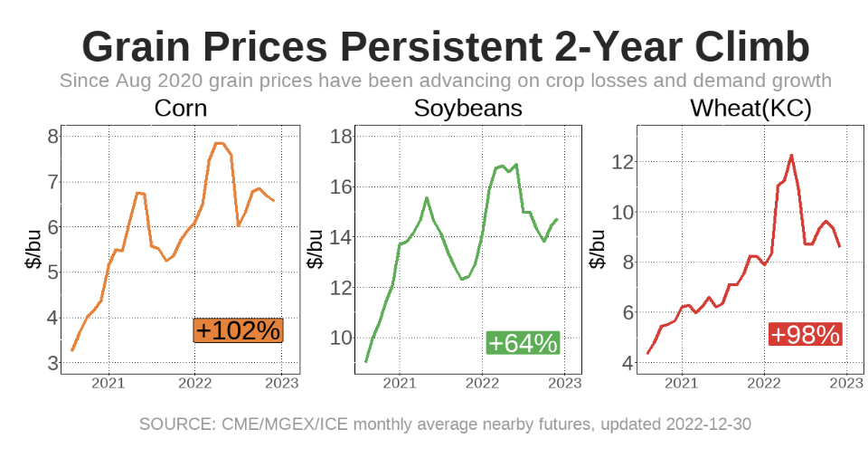Click the corn price peak near 8
Screen dimensions: 868x458
[219, 143]
